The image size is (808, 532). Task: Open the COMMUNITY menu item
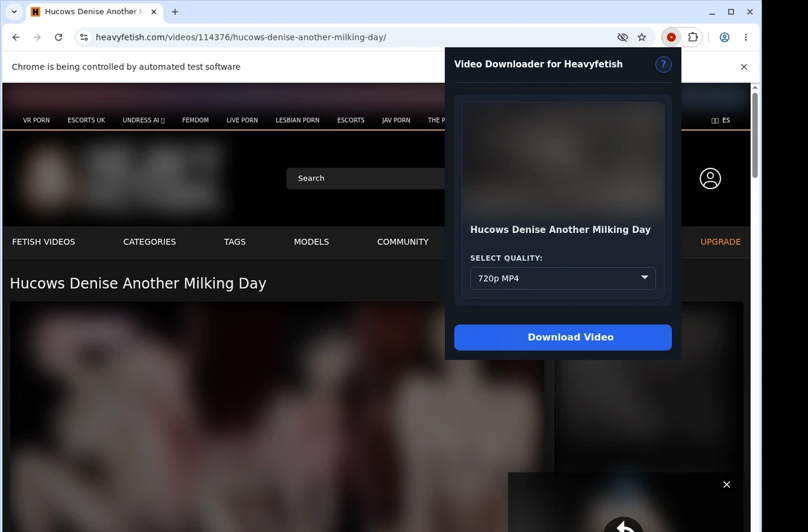tap(403, 242)
